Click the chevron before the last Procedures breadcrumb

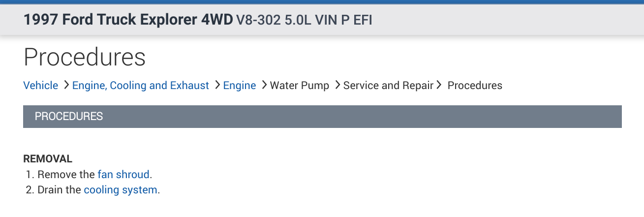click(439, 86)
